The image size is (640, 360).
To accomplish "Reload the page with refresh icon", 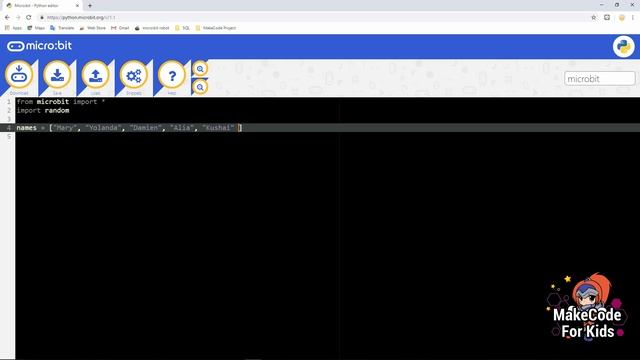I will point(29,18).
